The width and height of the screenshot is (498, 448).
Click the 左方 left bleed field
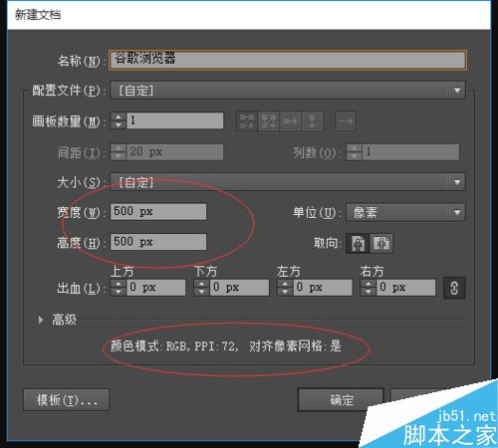(x=323, y=288)
